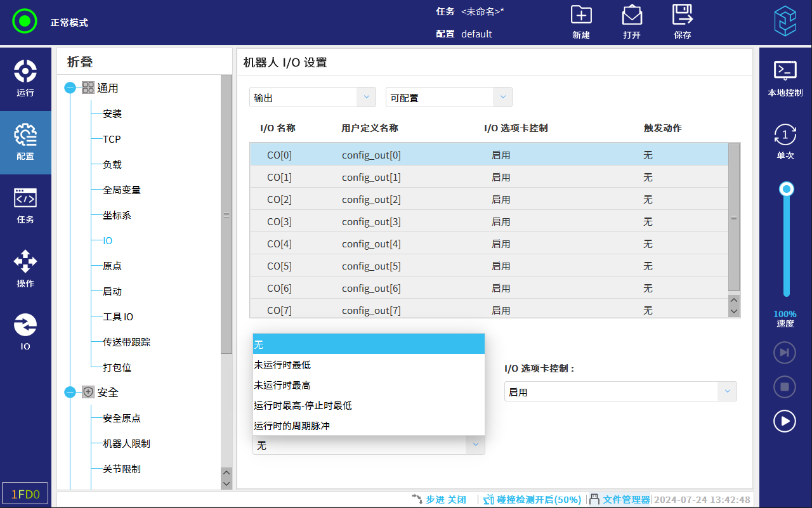Toggle 步进 step mode in the status bar
The image size is (812, 508).
(439, 500)
